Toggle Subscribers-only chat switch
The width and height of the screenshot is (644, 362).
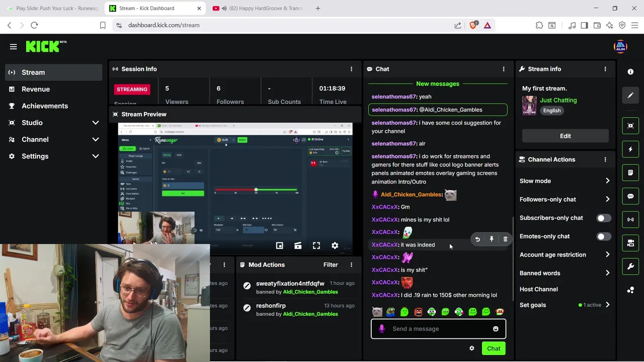coord(604,218)
